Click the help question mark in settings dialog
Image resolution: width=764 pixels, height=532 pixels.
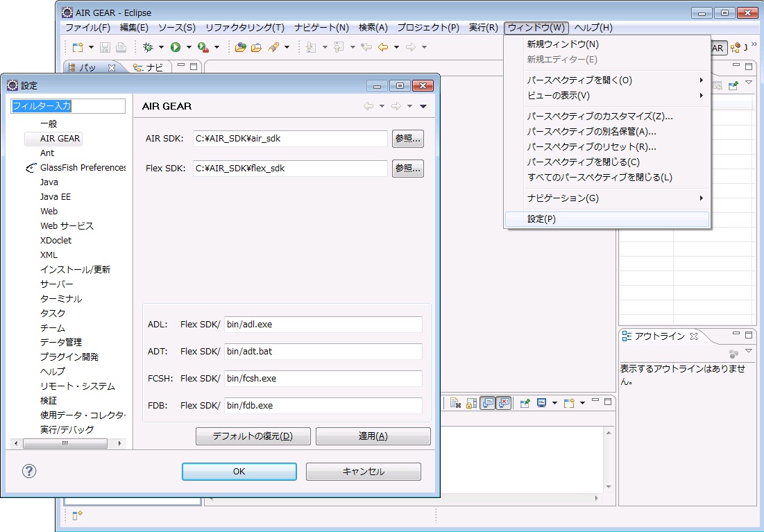tap(29, 471)
